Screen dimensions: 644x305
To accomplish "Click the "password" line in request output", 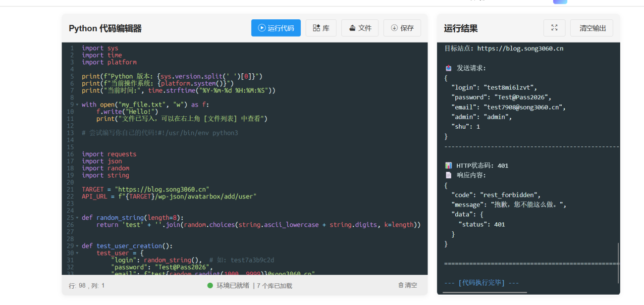I will point(501,97).
